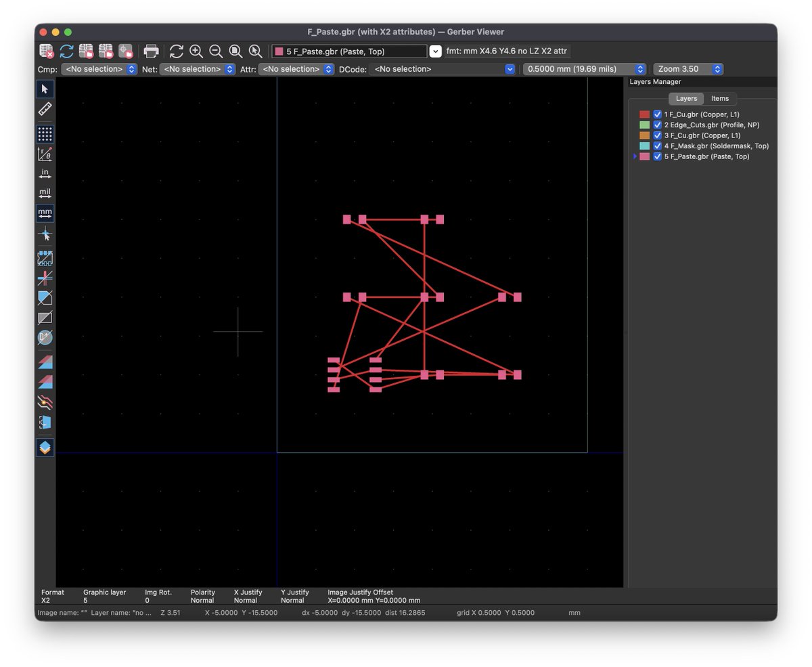Zoom to fit the page icon
The height and width of the screenshot is (667, 812).
tap(235, 51)
